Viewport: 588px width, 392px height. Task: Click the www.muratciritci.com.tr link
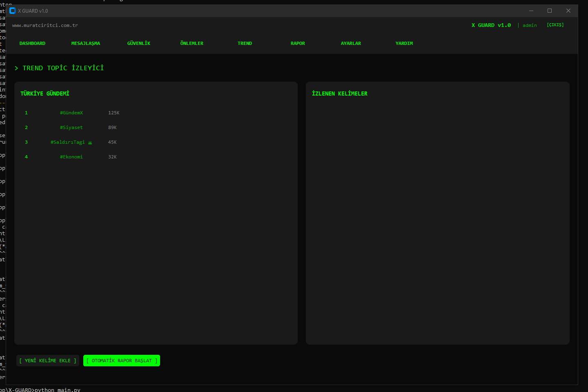(45, 25)
